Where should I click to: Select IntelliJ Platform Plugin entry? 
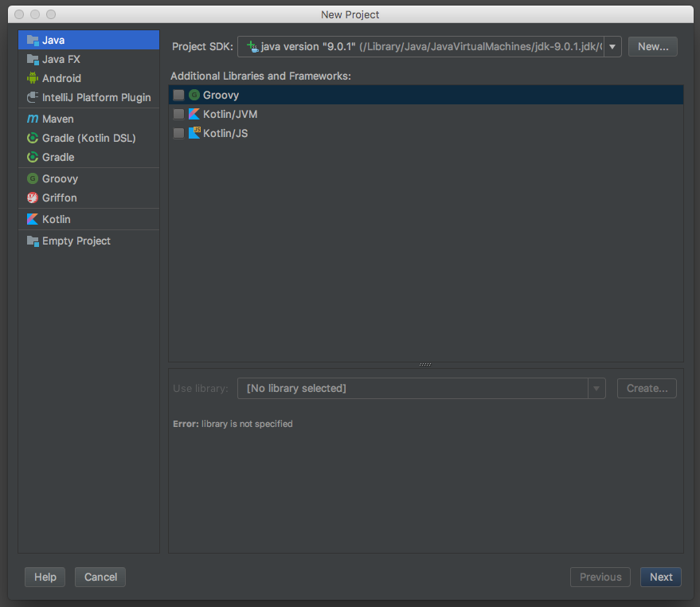tap(89, 97)
